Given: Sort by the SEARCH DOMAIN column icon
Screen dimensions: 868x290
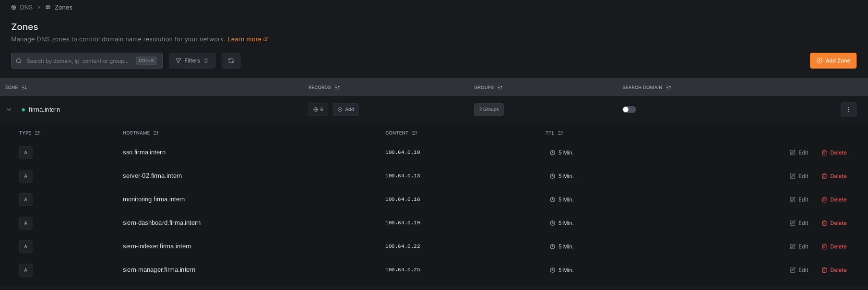Looking at the screenshot, I should pyautogui.click(x=669, y=88).
